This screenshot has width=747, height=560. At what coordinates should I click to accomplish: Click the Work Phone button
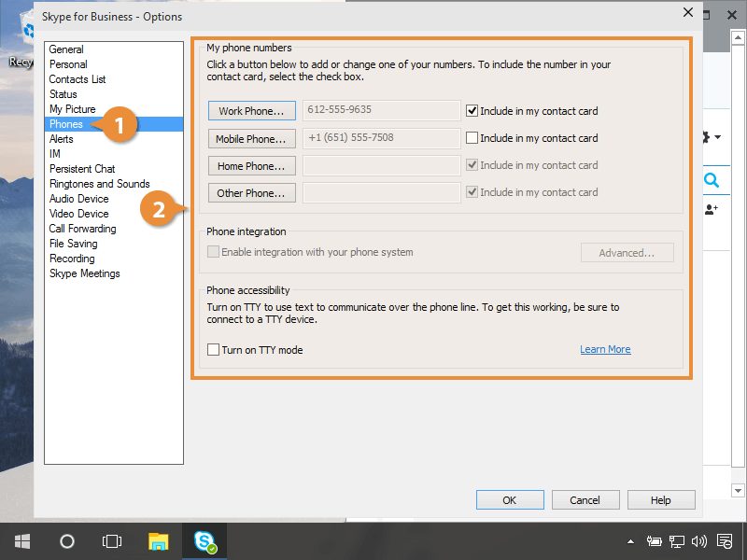[x=251, y=111]
